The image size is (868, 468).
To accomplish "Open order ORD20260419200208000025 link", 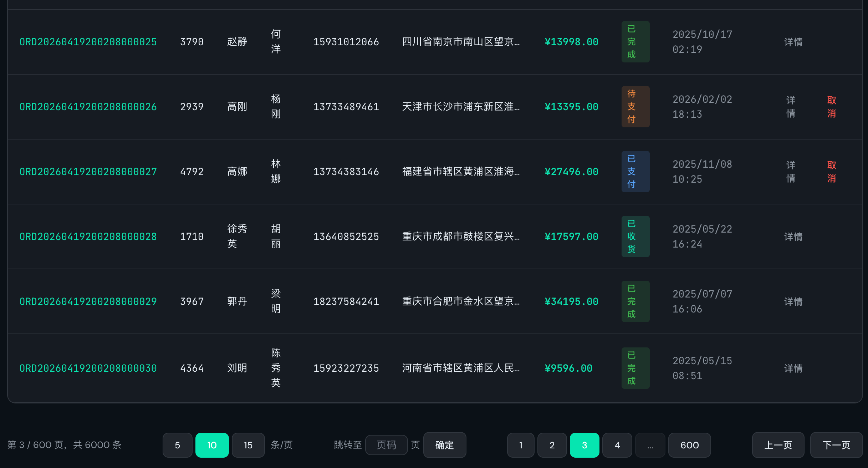I will [x=88, y=42].
